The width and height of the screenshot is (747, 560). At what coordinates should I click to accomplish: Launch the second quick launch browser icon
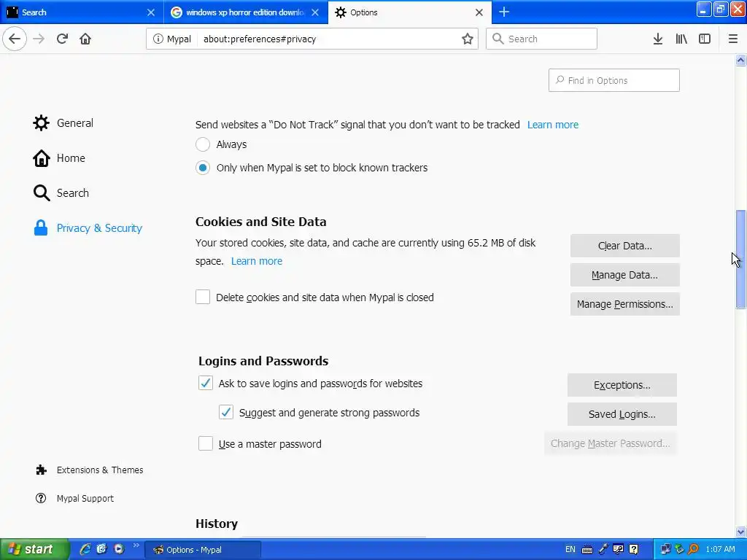point(101,549)
